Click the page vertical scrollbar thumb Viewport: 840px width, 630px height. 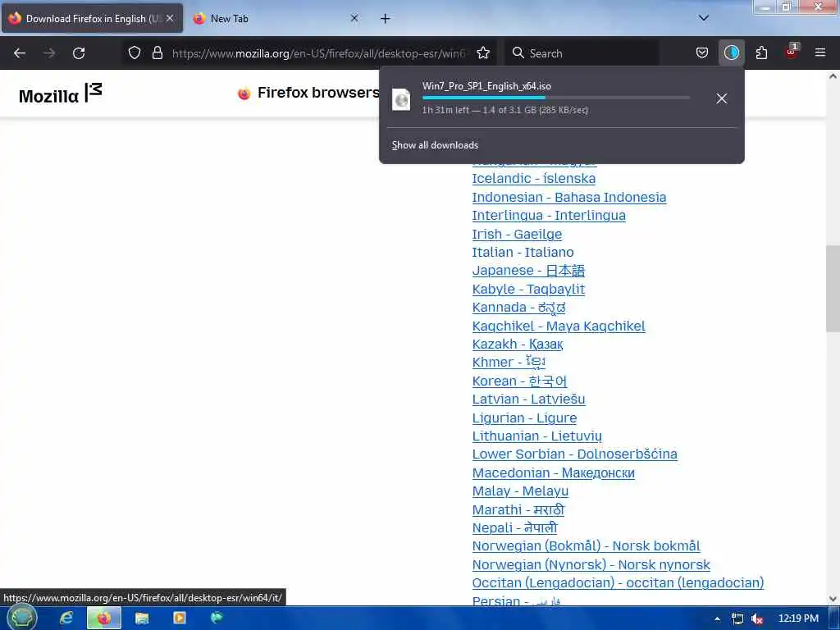833,290
